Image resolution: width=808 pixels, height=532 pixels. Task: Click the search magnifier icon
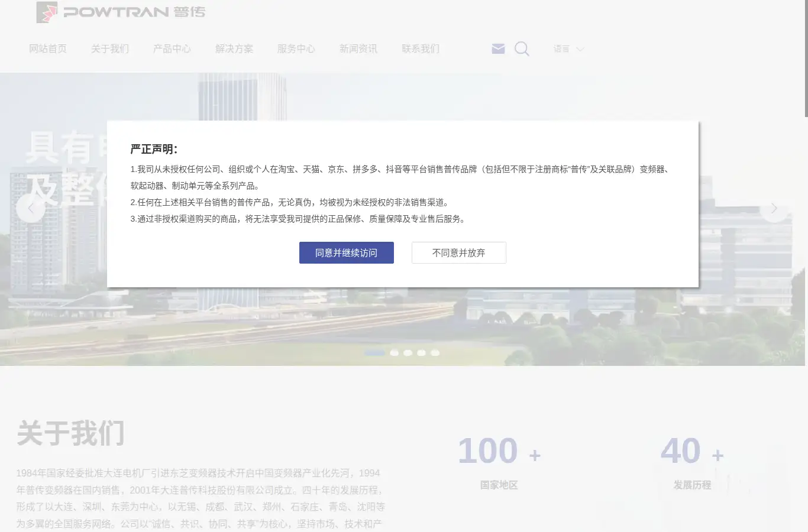point(522,49)
